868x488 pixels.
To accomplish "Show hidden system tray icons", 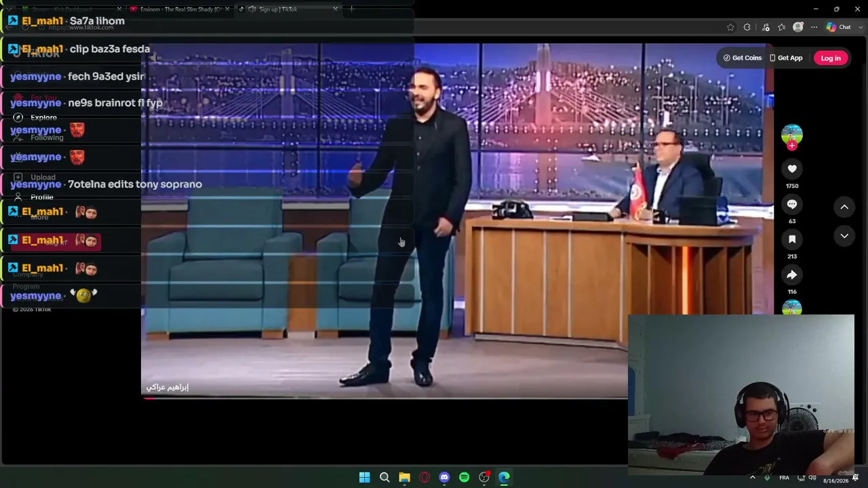I will coord(752,477).
